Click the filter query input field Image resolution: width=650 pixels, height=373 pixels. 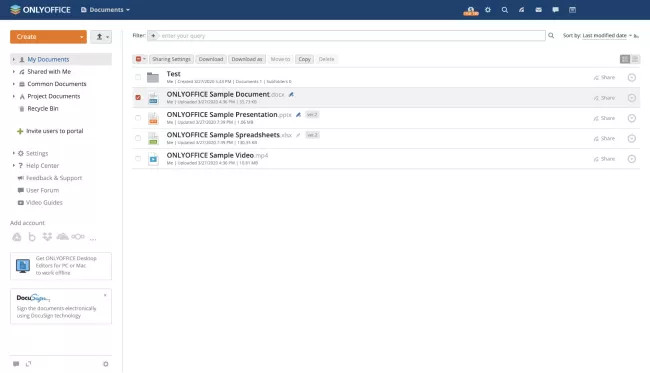pos(352,36)
